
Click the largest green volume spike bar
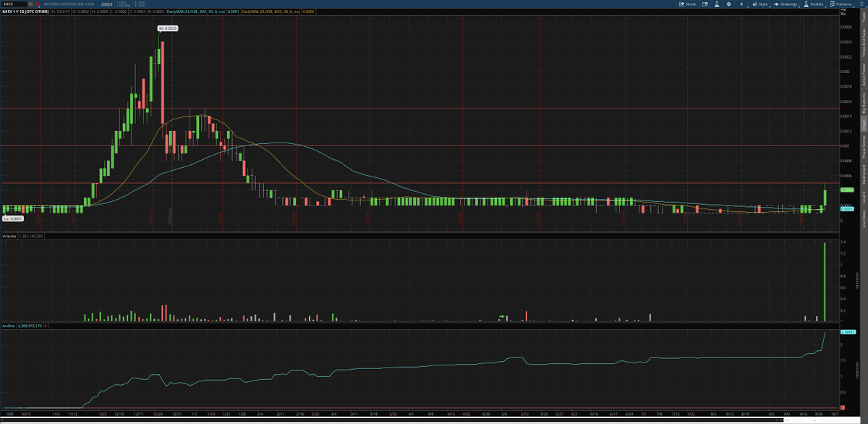(825, 282)
